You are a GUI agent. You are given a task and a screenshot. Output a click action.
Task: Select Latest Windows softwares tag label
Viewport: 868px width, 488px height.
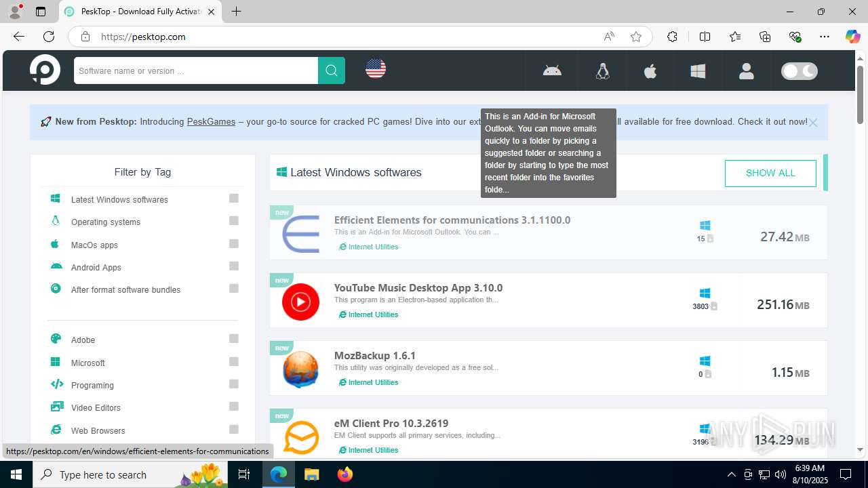pos(119,199)
